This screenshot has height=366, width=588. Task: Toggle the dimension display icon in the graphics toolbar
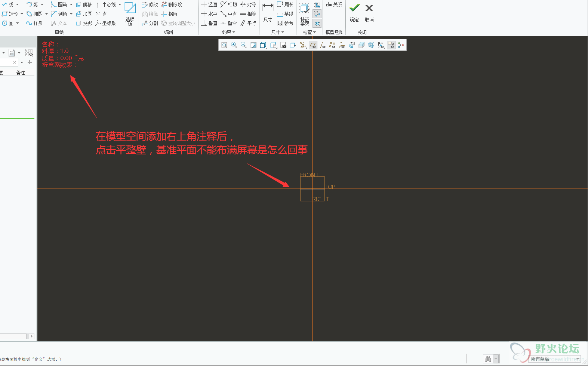pos(381,45)
